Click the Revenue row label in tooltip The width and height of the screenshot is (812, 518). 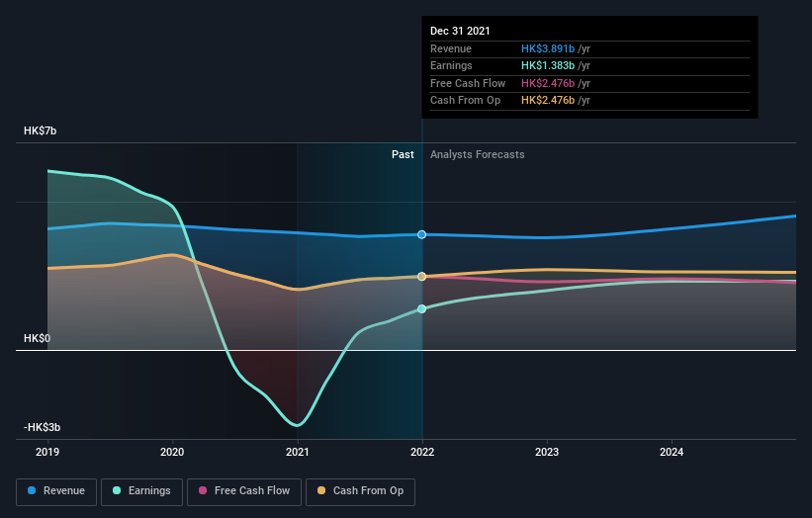click(451, 48)
